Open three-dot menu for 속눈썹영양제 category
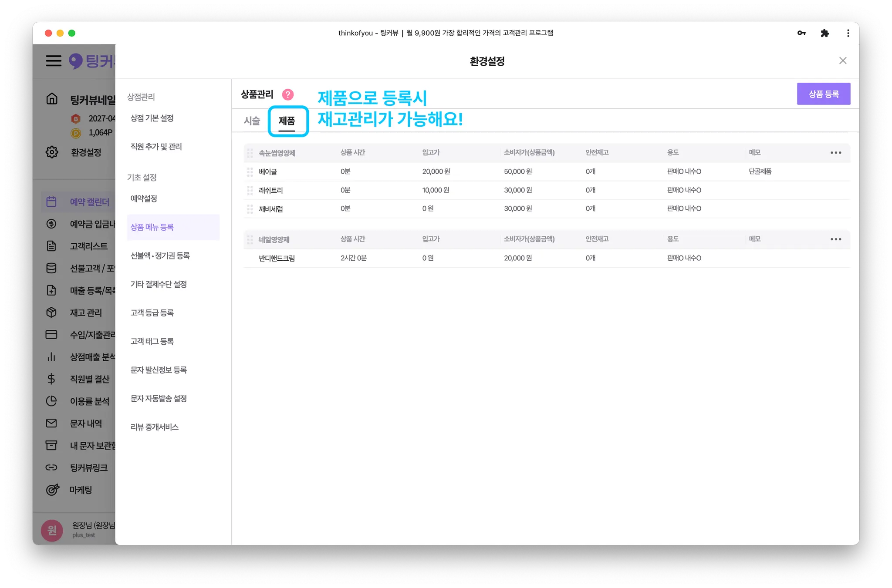Image resolution: width=892 pixels, height=588 pixels. [835, 153]
